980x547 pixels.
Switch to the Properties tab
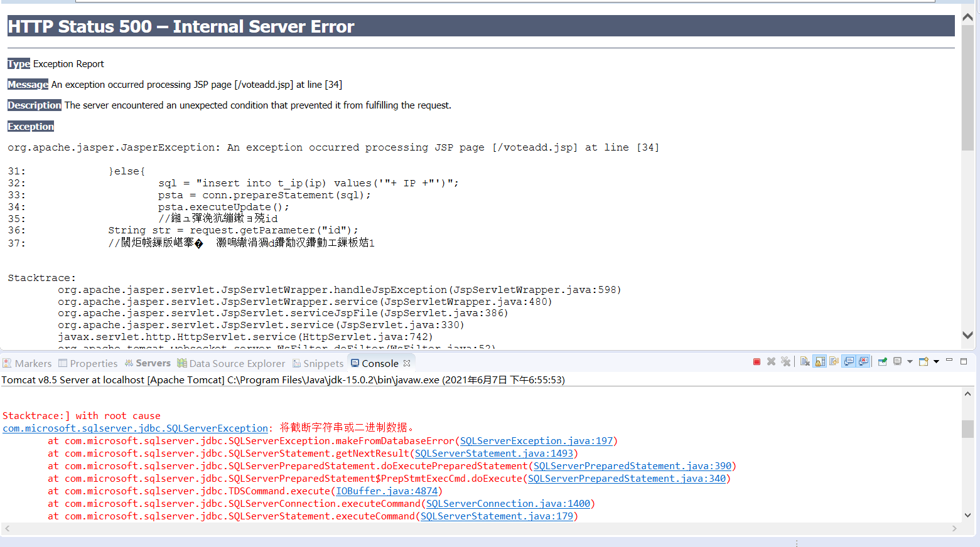coord(88,363)
